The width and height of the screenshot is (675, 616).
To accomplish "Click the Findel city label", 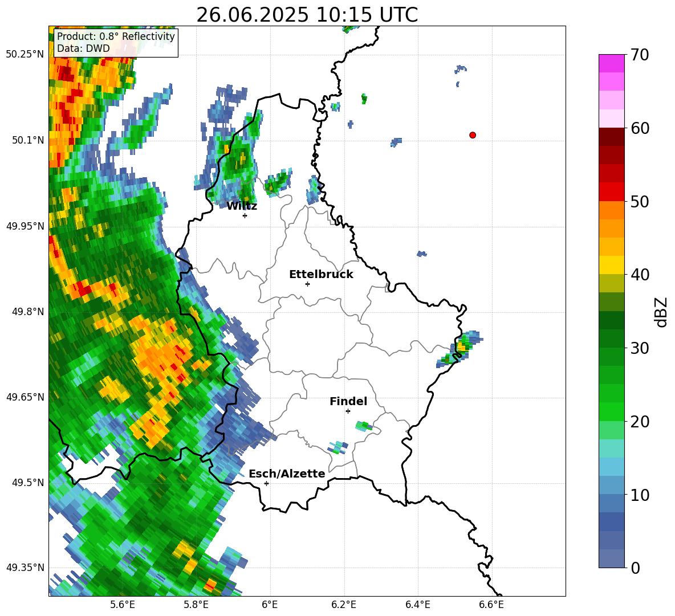I will tap(348, 401).
